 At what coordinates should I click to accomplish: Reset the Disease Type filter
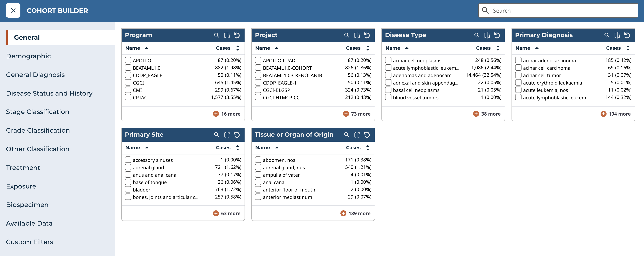497,35
